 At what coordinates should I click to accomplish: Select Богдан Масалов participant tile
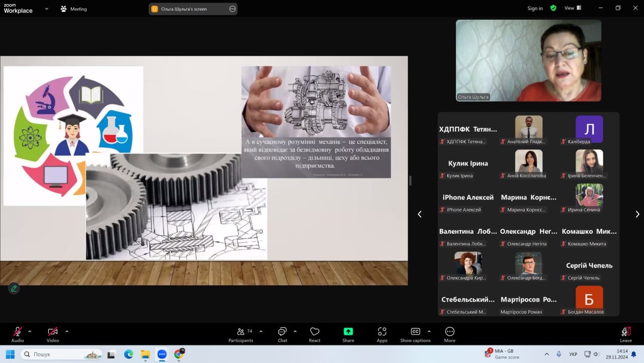(589, 300)
